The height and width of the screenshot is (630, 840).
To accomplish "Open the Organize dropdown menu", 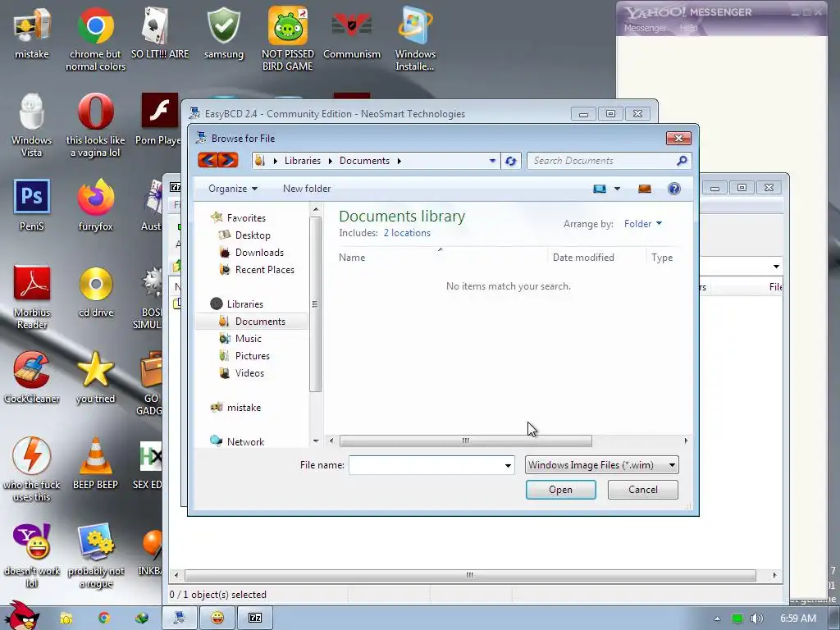I will pyautogui.click(x=233, y=189).
